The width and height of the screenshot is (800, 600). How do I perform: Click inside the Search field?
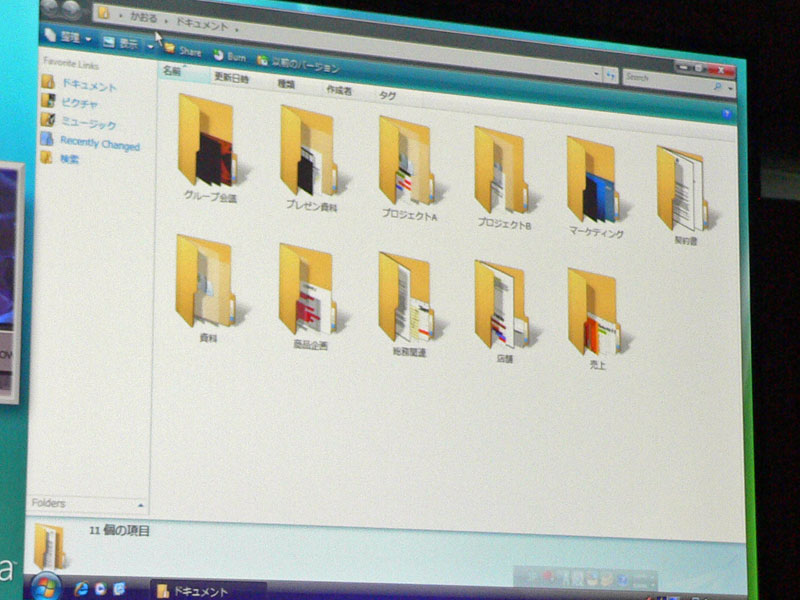667,81
